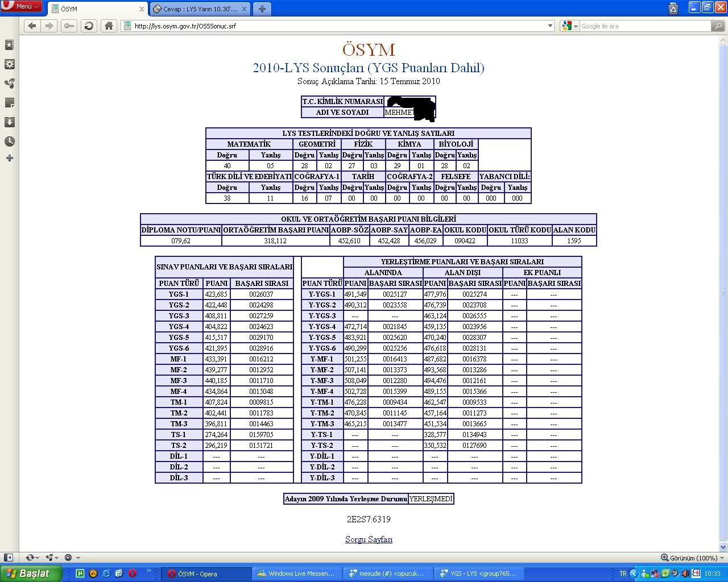Toggle the sidebar panel button at bottom-left
The width and height of the screenshot is (728, 582).
click(8, 558)
